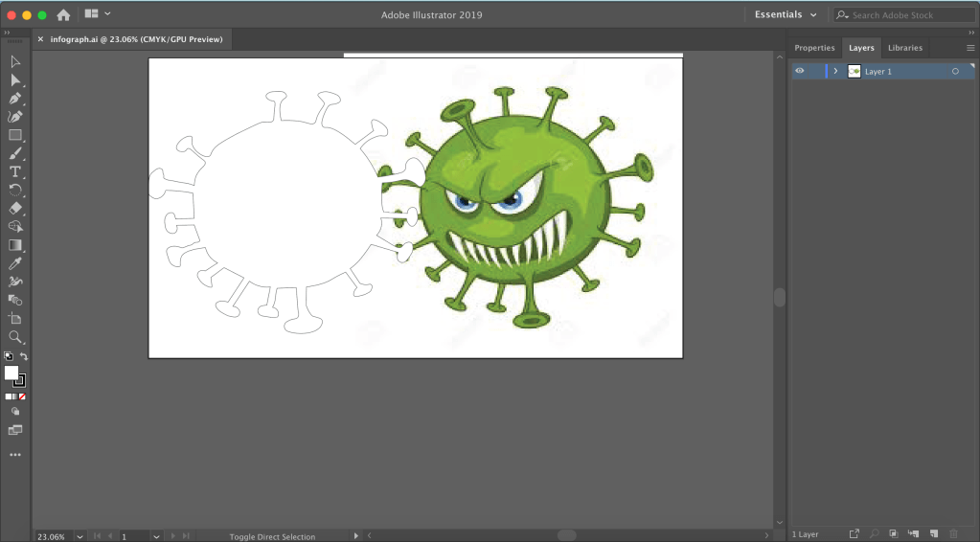Click the white Fill color swatch
The image size is (980, 542).
(x=11, y=373)
